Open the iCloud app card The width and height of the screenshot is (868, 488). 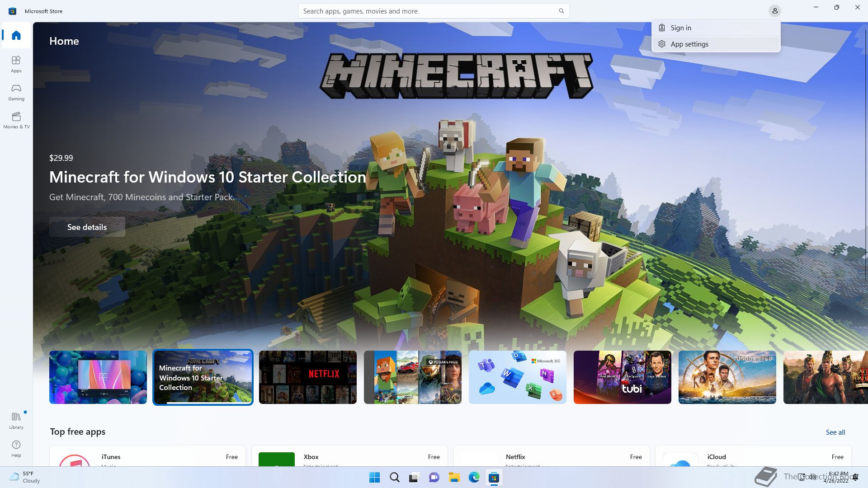tap(753, 456)
